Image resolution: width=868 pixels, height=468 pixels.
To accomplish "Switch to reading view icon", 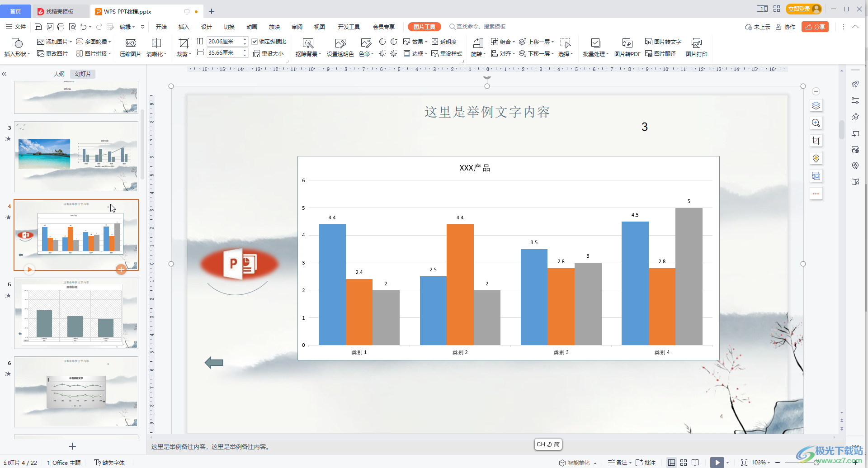I will pos(695,463).
